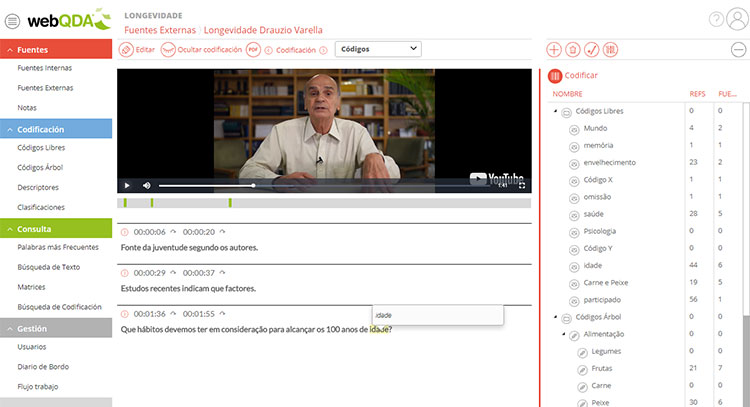This screenshot has height=407, width=750.
Task: Click the grid icon in codes toolbar
Action: coord(610,50)
